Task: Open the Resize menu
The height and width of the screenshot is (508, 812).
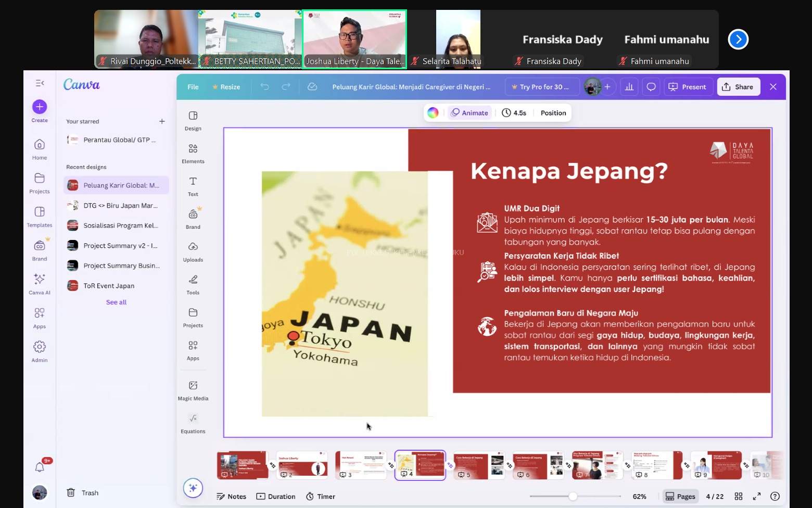Action: point(226,87)
